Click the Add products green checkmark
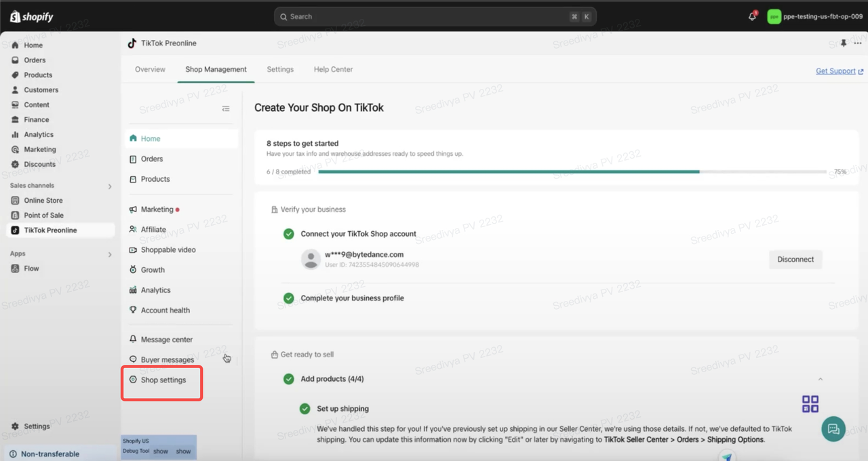The image size is (868, 461). (x=289, y=379)
